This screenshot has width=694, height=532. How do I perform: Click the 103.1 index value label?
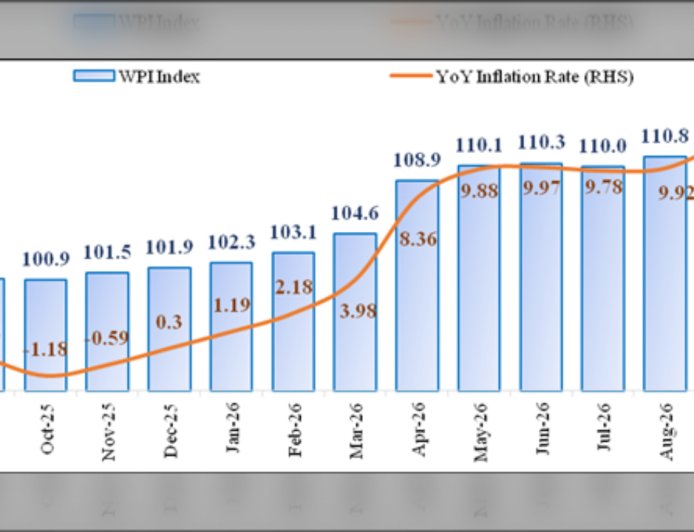coord(293,232)
